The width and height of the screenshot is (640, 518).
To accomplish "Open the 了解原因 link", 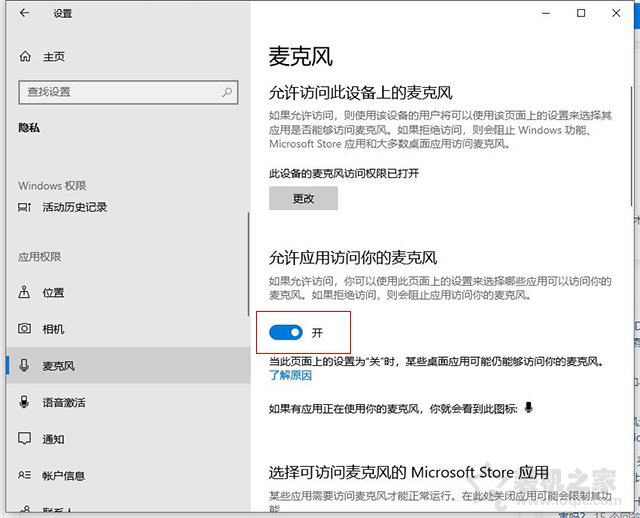I will coord(290,375).
